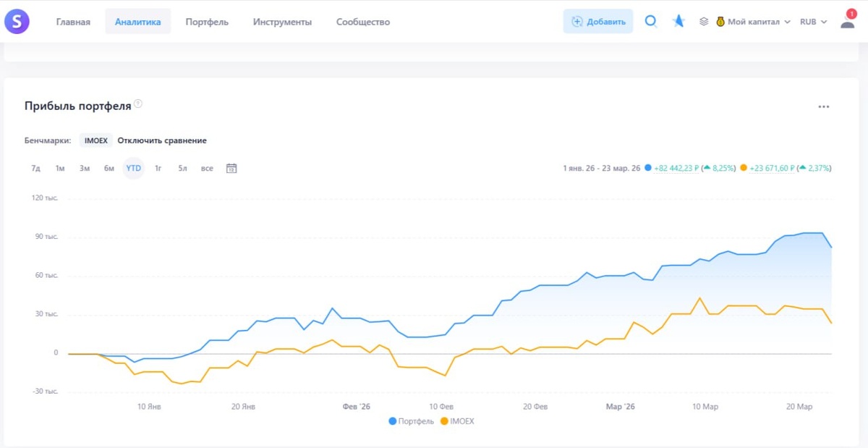Open the user profile avatar with notification
The height and width of the screenshot is (448, 868).
848,20
